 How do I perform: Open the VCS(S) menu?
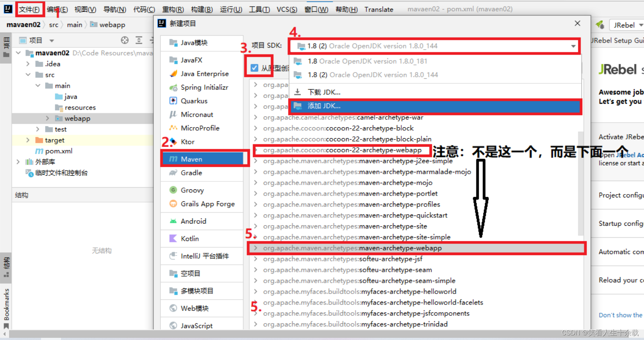[x=287, y=9]
